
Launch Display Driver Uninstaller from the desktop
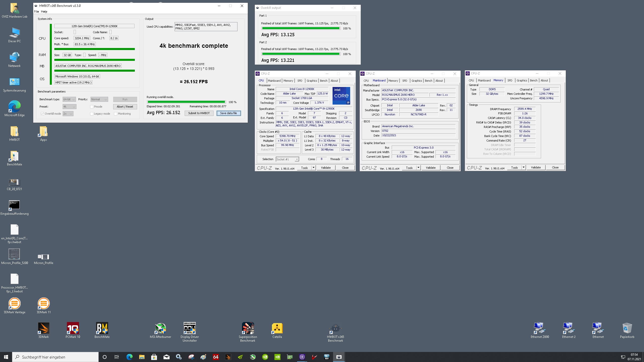[x=190, y=332]
